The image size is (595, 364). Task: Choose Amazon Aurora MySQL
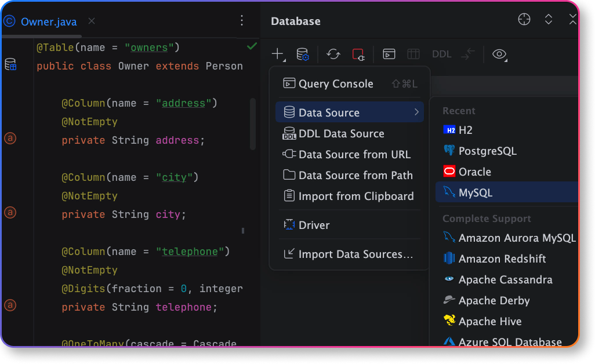pyautogui.click(x=507, y=238)
